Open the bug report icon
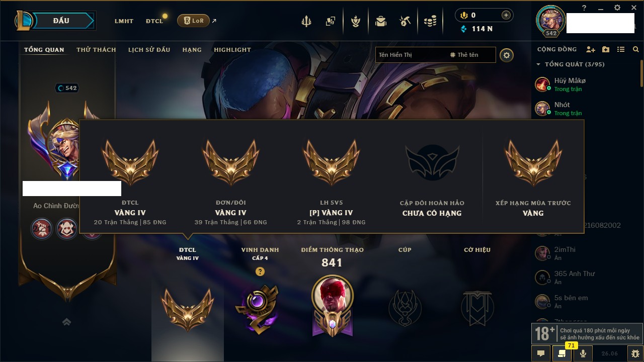Screen dimensions: 644x362 click(635, 353)
